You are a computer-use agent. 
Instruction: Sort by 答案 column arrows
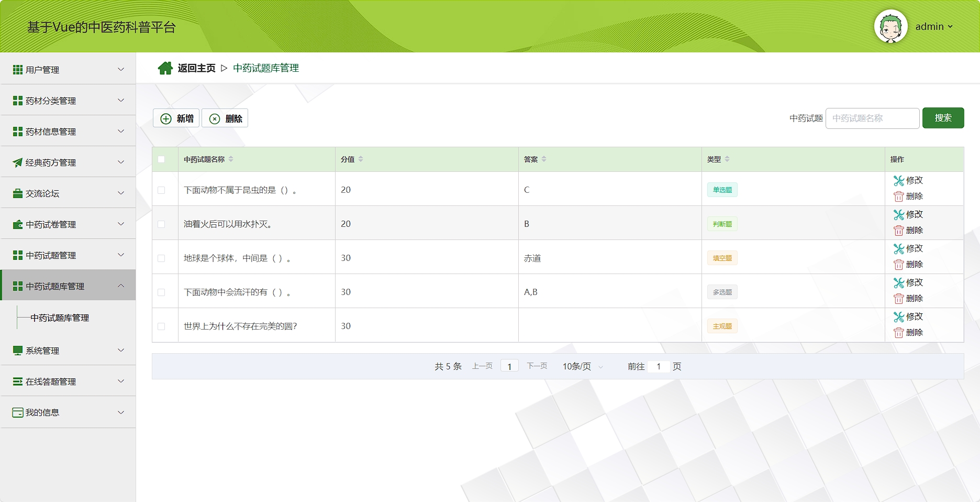[544, 159]
